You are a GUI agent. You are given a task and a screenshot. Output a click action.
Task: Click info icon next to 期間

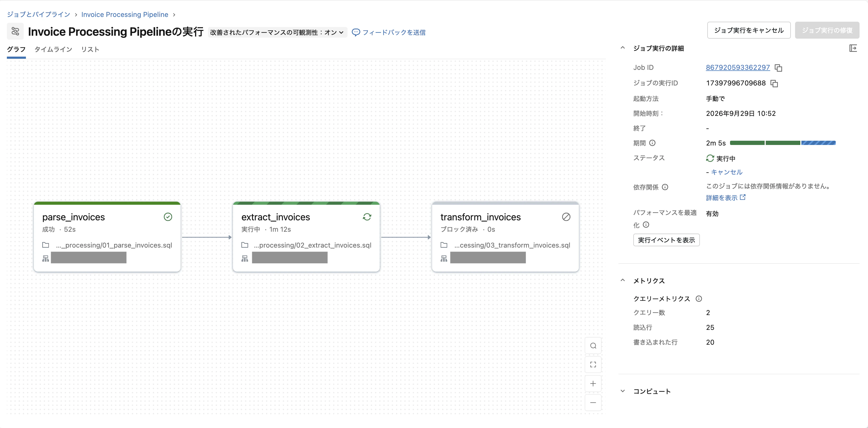pyautogui.click(x=652, y=143)
